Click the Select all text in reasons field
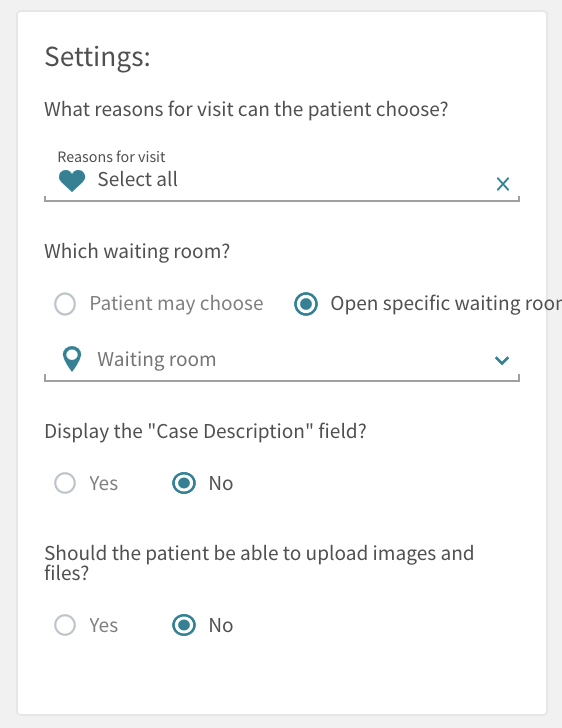The image size is (562, 728). [x=137, y=179]
